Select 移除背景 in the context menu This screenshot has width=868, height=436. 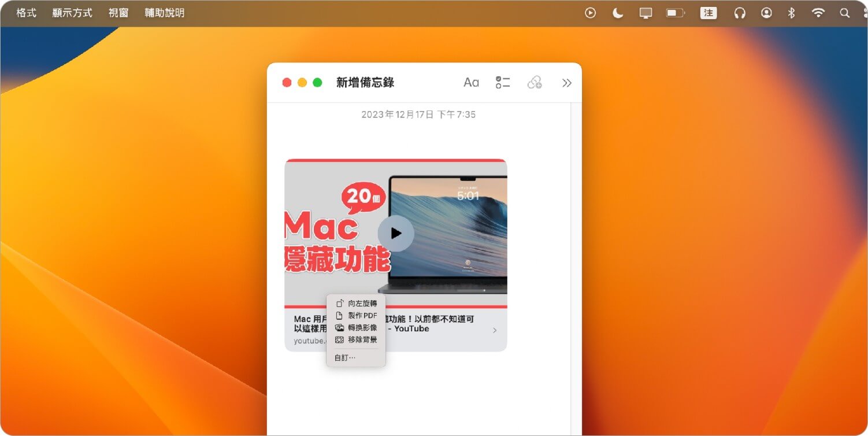coord(356,339)
